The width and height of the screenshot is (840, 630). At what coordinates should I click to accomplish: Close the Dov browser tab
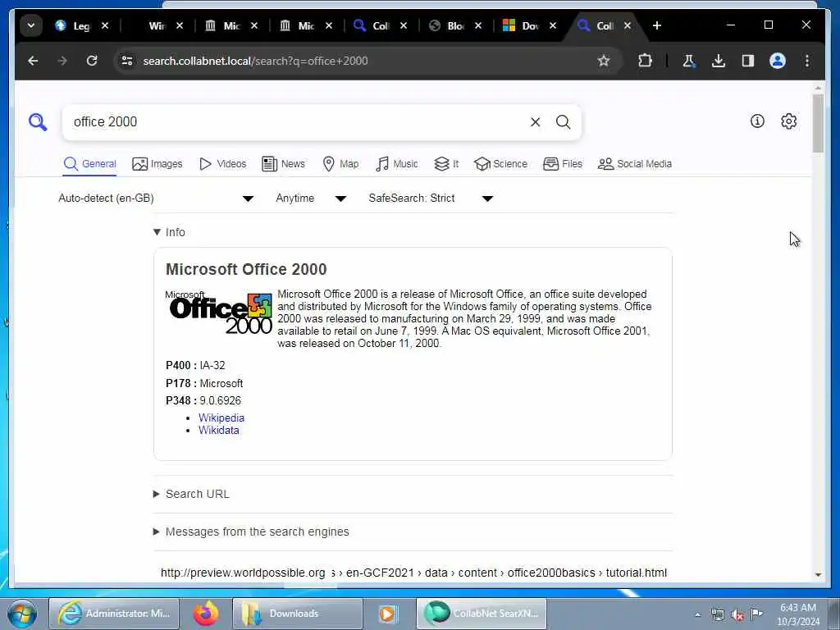(x=553, y=25)
